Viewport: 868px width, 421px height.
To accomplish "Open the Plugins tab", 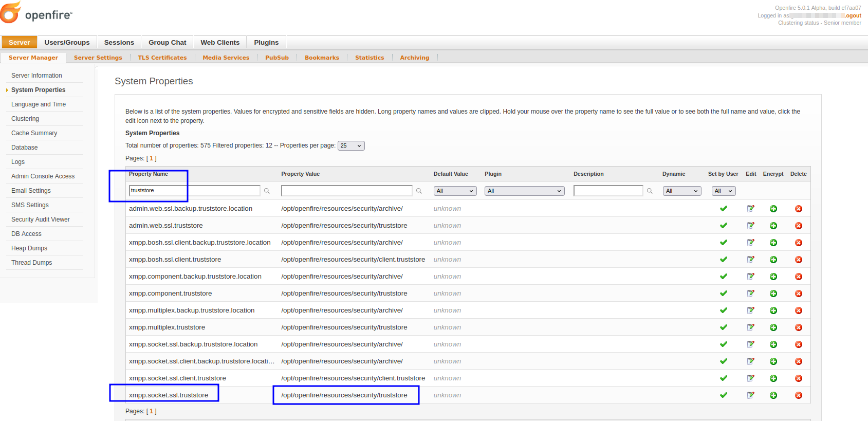I will (266, 43).
